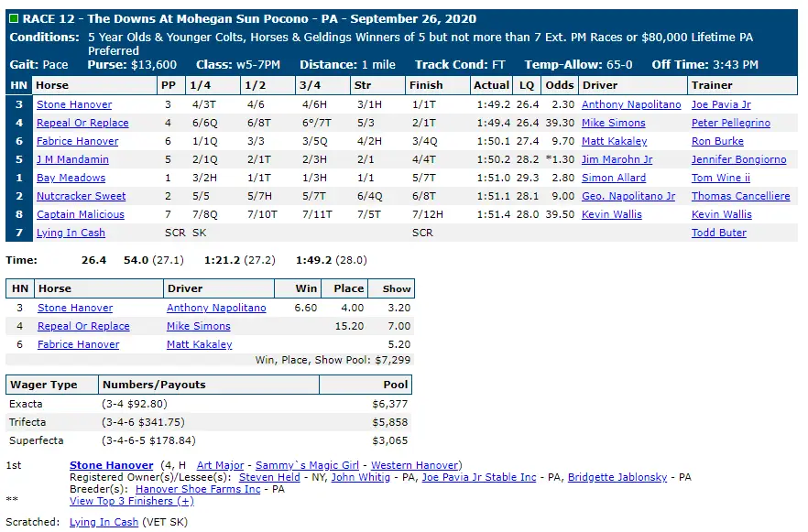Click the Exacta pool amount $6,377

[390, 405]
